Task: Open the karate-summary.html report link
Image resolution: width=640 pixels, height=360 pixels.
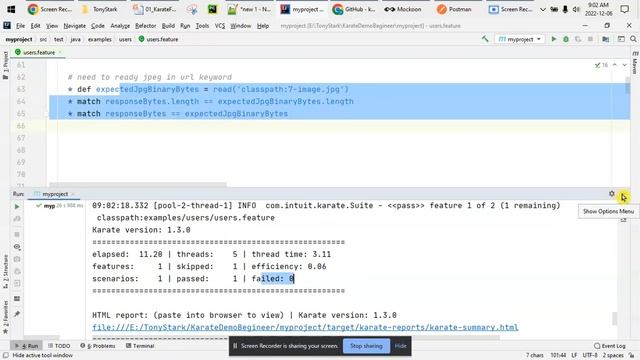Action: 305,327
